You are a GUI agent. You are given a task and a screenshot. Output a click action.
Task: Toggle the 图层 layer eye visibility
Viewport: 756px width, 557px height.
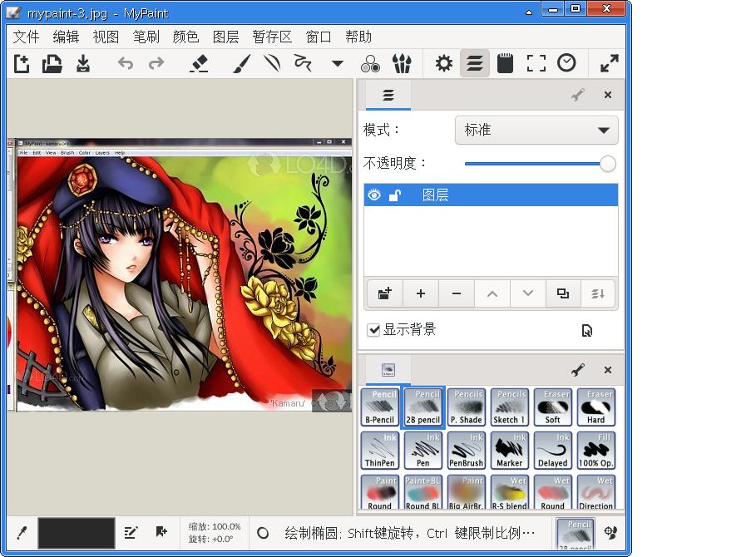pyautogui.click(x=374, y=195)
